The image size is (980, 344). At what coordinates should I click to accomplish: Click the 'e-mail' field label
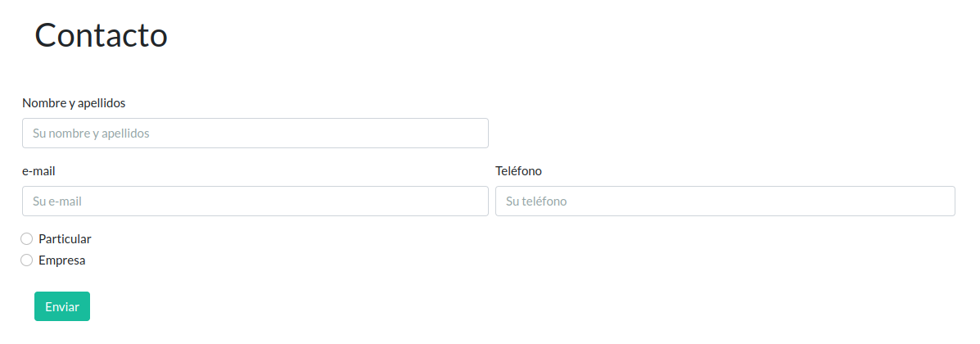point(38,171)
